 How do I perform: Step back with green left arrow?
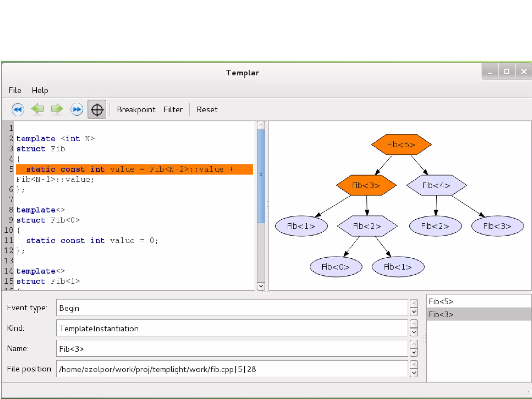38,109
